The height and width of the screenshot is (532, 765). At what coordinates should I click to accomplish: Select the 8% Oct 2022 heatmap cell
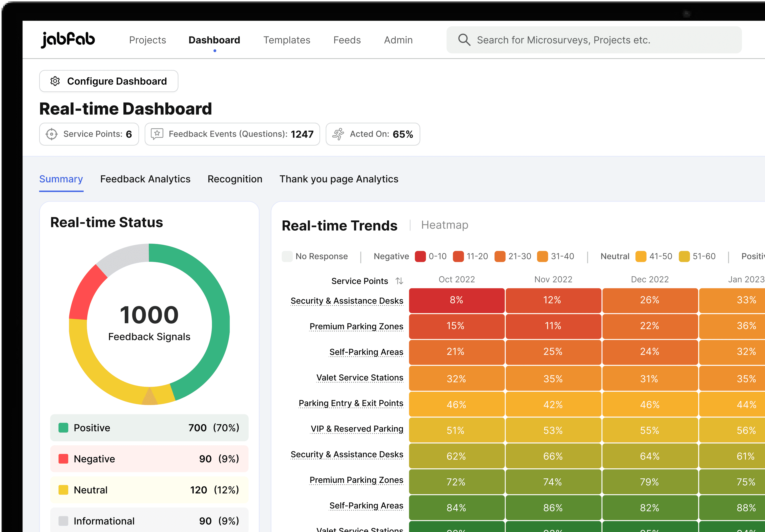coord(457,300)
